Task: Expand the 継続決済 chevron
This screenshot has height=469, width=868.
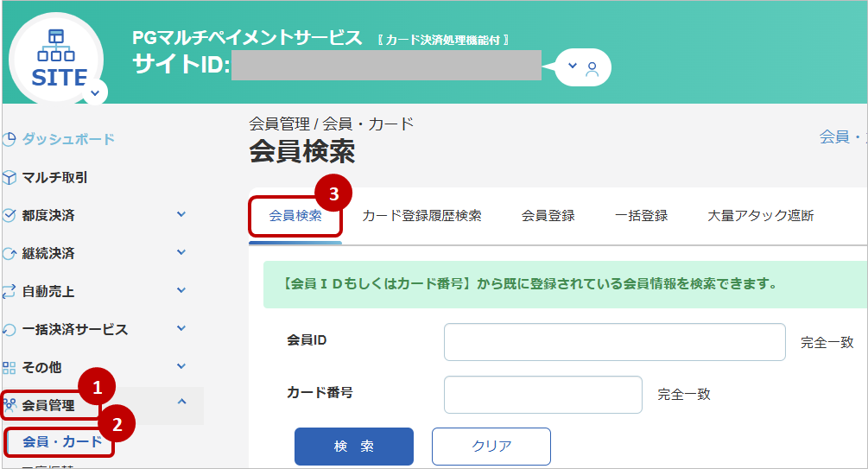Action: click(181, 252)
